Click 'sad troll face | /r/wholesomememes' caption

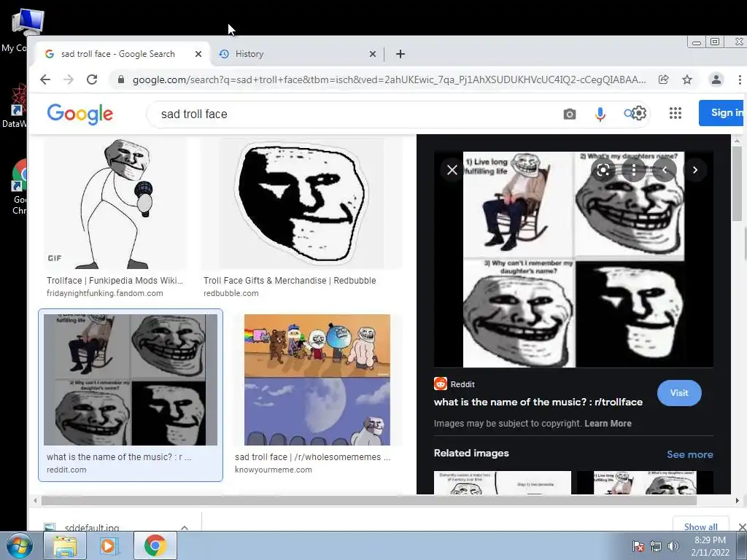pos(312,456)
